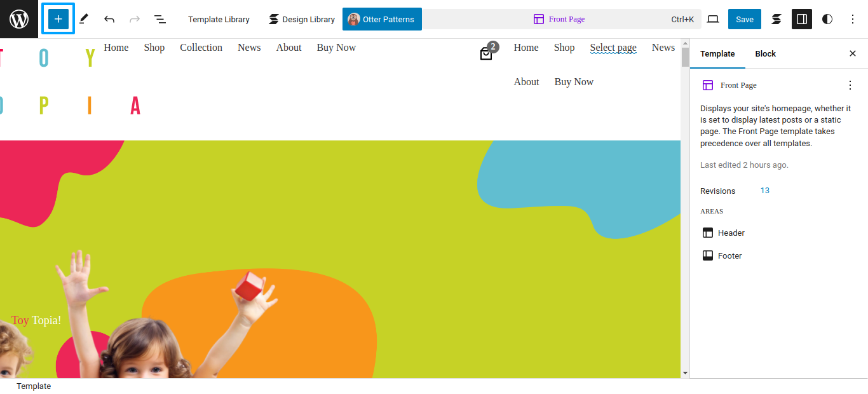Open the Stackable settings icon
This screenshot has width=868, height=394.
coord(776,19)
